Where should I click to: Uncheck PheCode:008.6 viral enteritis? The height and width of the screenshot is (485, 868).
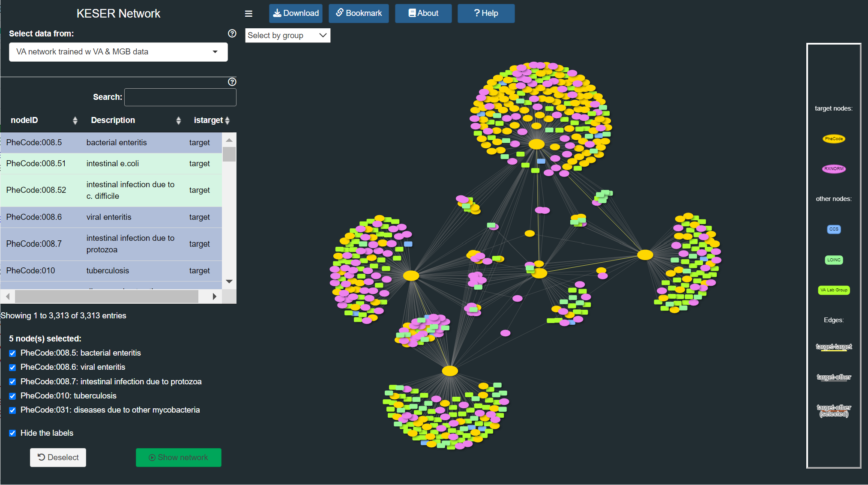point(12,368)
